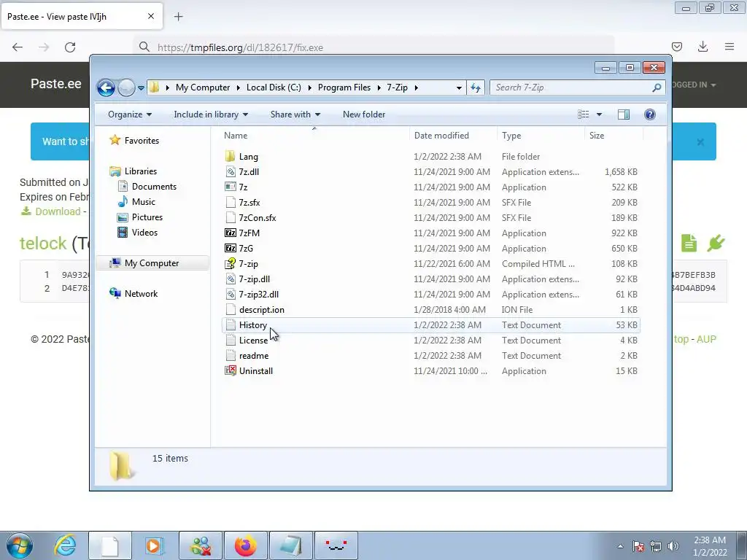Select Libraries in the navigation pane
747x560 pixels.
(x=141, y=171)
